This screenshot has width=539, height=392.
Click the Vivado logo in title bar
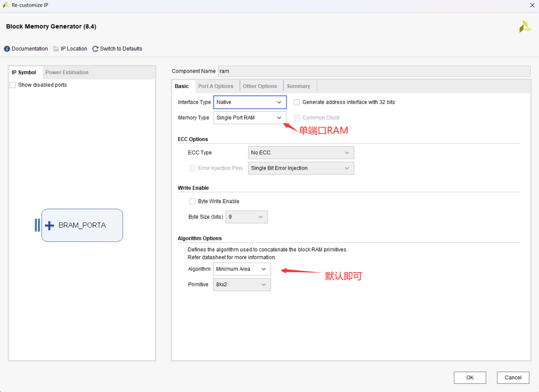[6, 5]
